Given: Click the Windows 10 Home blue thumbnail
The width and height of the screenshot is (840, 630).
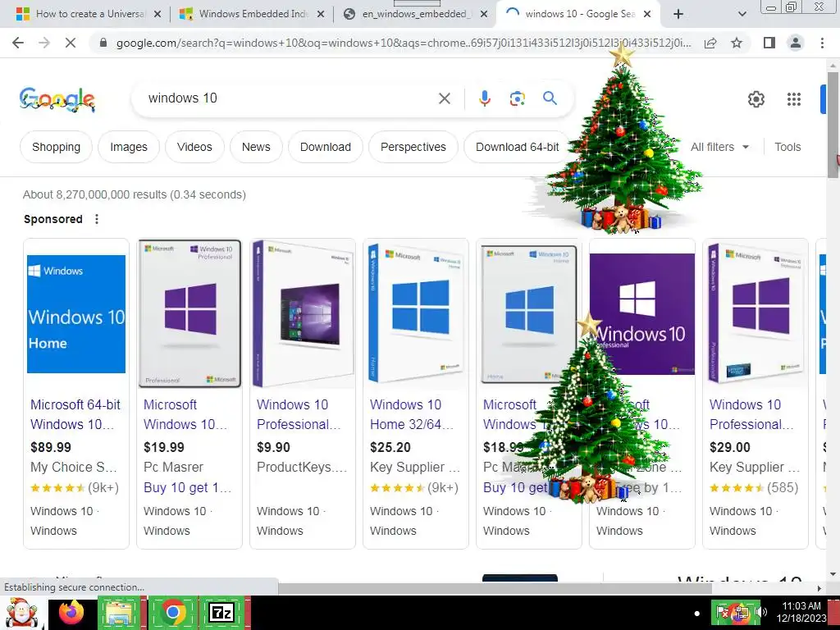Looking at the screenshot, I should (x=76, y=314).
